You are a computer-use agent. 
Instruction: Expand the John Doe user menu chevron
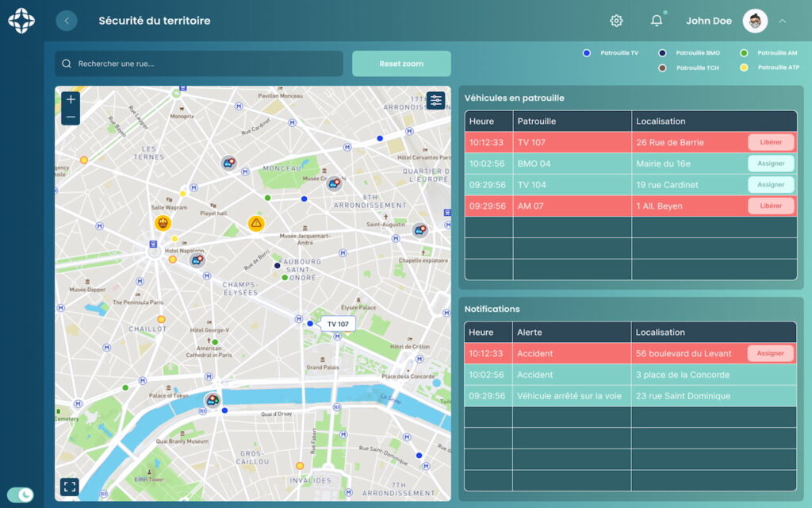(x=783, y=21)
